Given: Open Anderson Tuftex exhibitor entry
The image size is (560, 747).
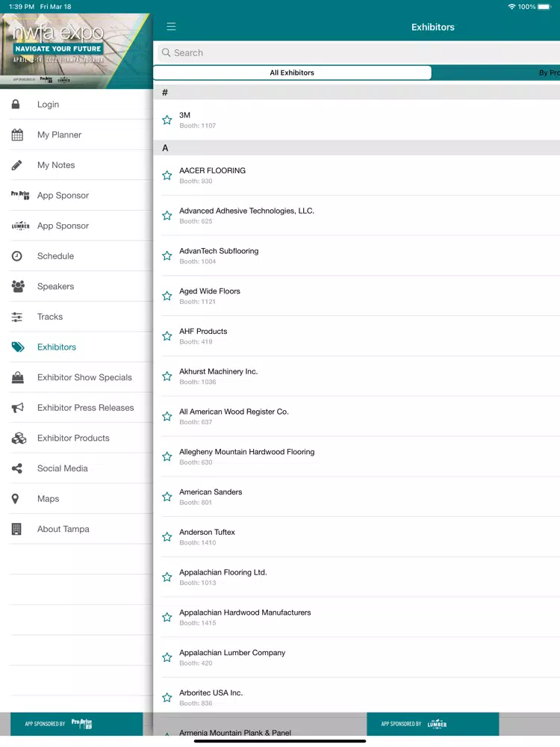Looking at the screenshot, I should tap(357, 537).
